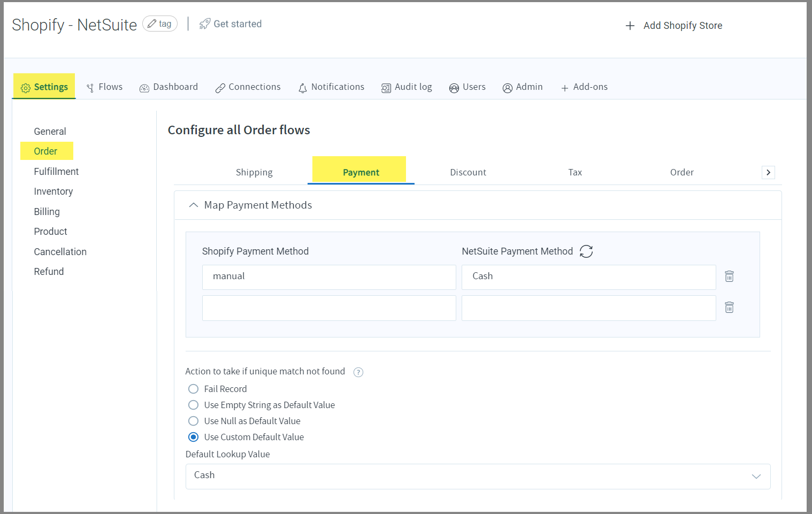The height and width of the screenshot is (514, 812).
Task: Open the Flows tab
Action: 104,87
